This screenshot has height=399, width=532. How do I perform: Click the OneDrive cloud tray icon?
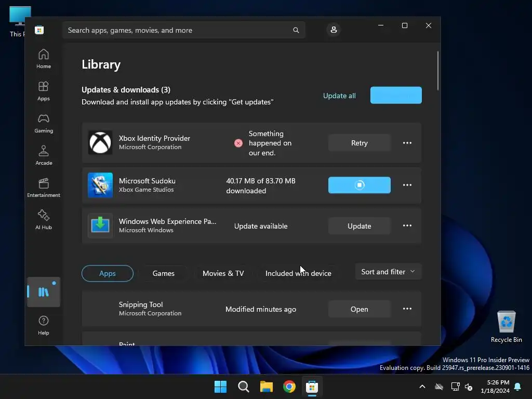(439, 387)
